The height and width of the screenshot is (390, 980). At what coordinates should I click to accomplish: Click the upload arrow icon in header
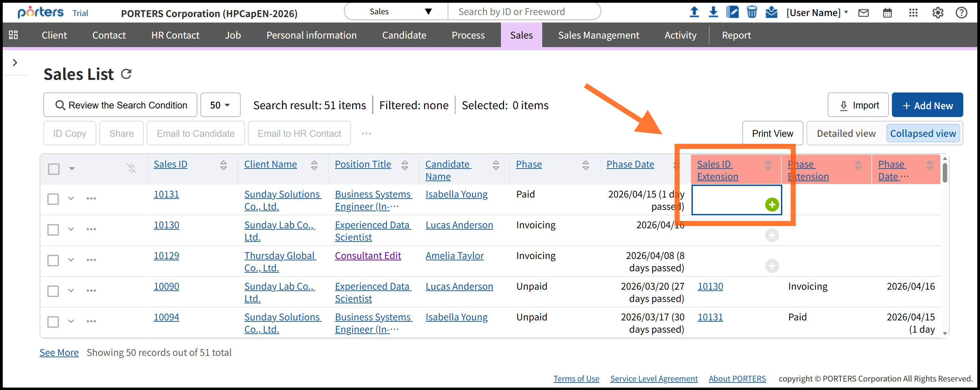click(x=694, y=12)
